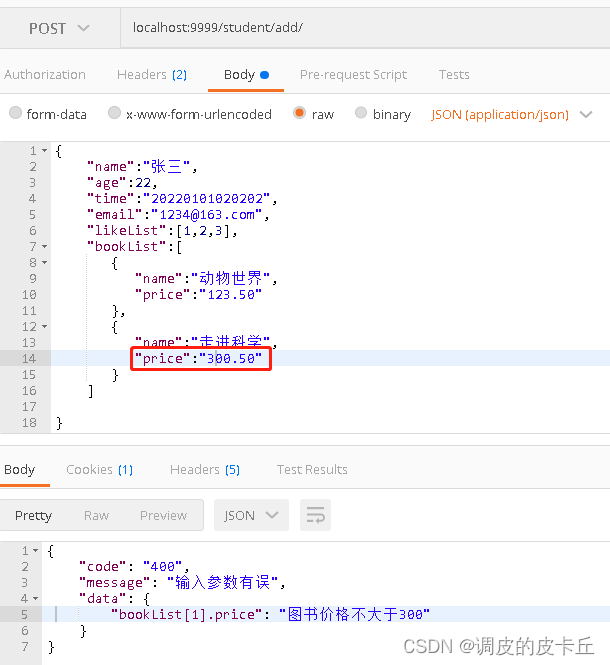Click the "price":"300.50" line
This screenshot has width=610, height=665.
point(198,359)
